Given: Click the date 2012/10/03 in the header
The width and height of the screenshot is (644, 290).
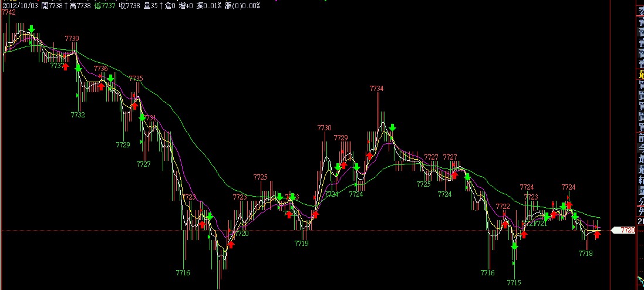Looking at the screenshot, I should click(x=19, y=6).
